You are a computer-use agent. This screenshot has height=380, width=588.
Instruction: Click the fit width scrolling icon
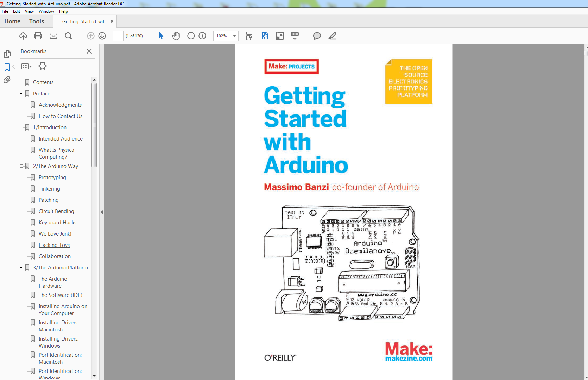tap(249, 36)
